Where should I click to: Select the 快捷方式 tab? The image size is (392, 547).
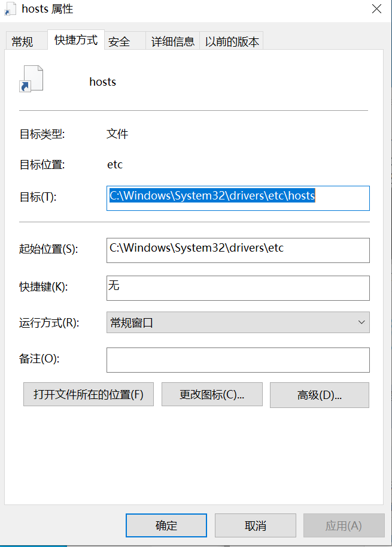(x=76, y=40)
